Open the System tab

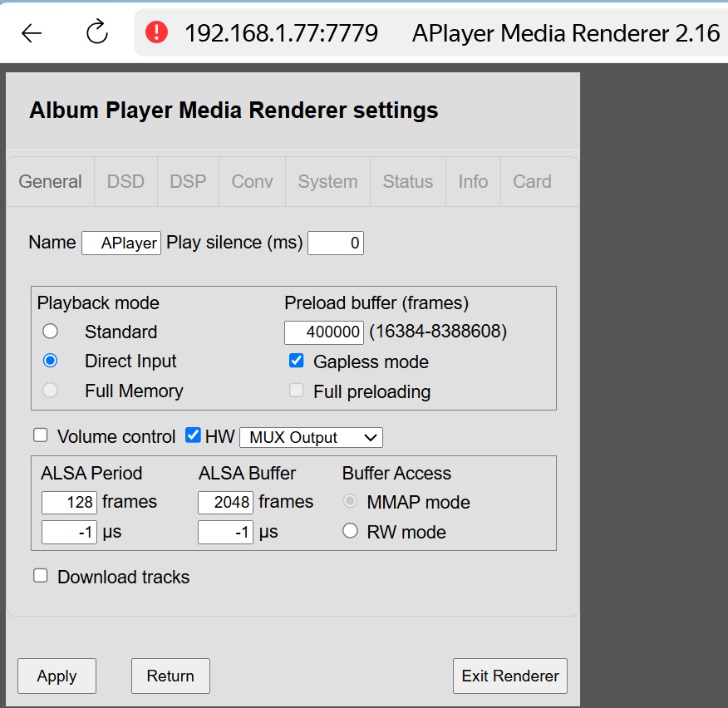(327, 182)
